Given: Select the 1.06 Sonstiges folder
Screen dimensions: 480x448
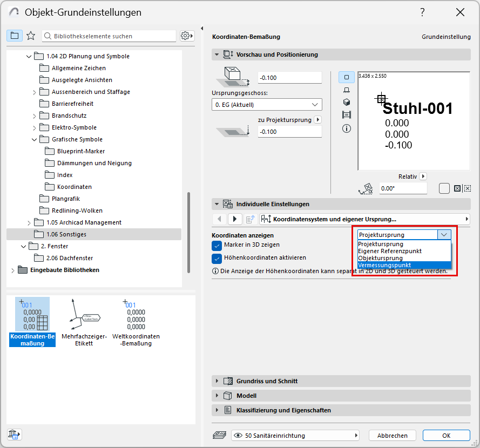Looking at the screenshot, I should tap(93, 234).
